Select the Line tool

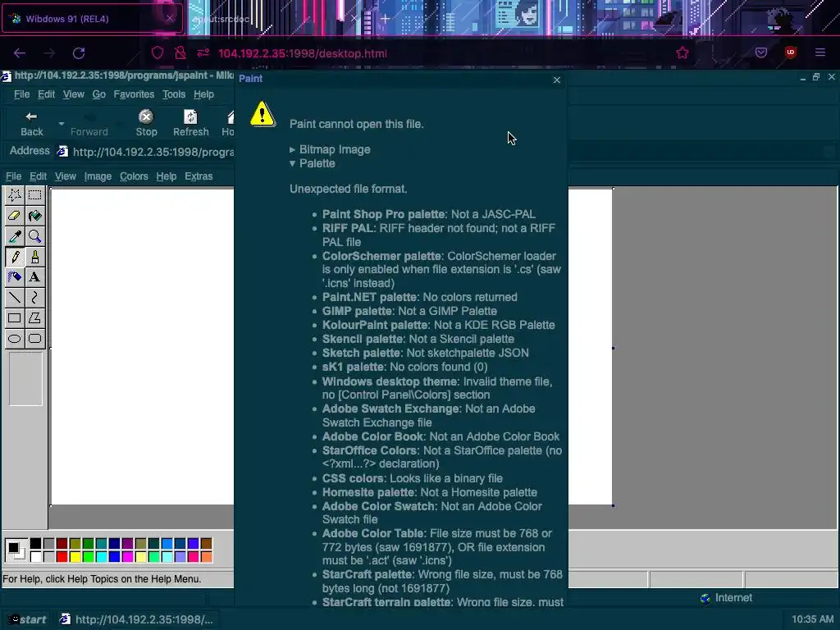pos(15,297)
